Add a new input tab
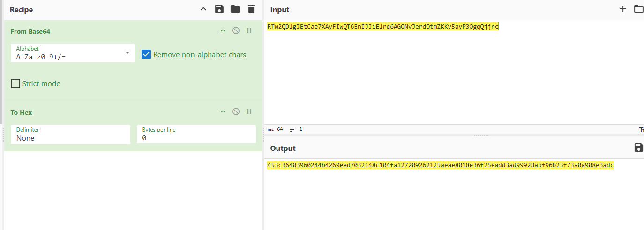 point(623,9)
